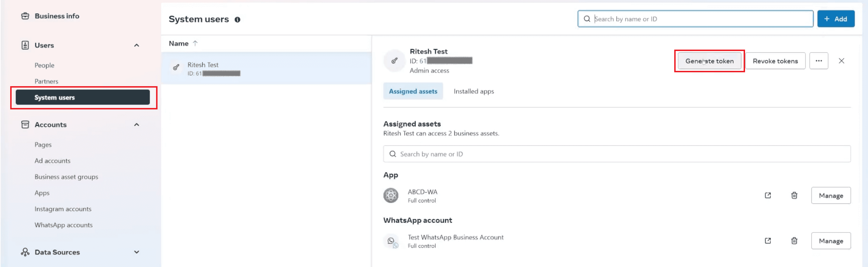
Task: Open Ad accounts
Action: click(52, 161)
